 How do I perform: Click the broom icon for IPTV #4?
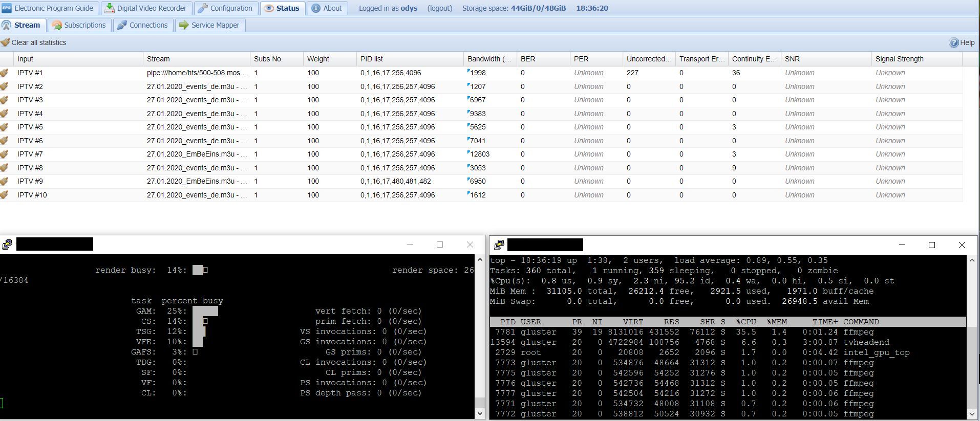pos(5,114)
